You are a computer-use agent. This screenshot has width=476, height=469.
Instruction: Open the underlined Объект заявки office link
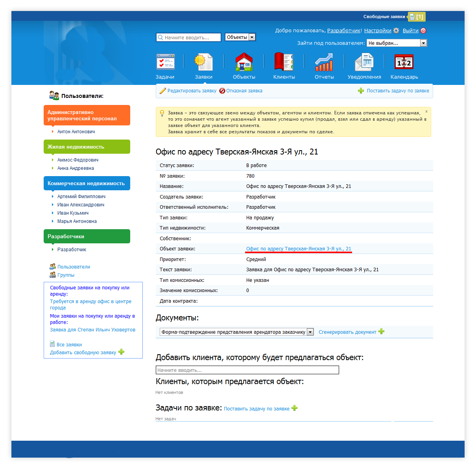point(299,249)
